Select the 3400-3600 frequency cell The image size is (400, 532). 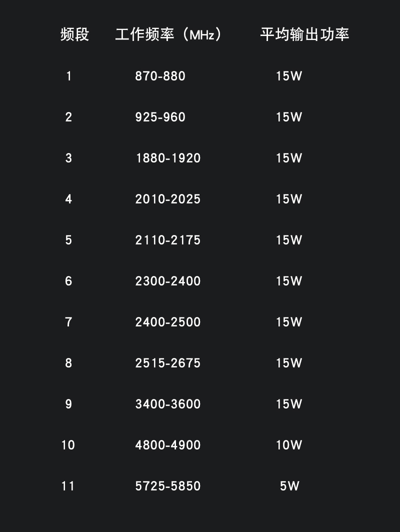(x=168, y=404)
